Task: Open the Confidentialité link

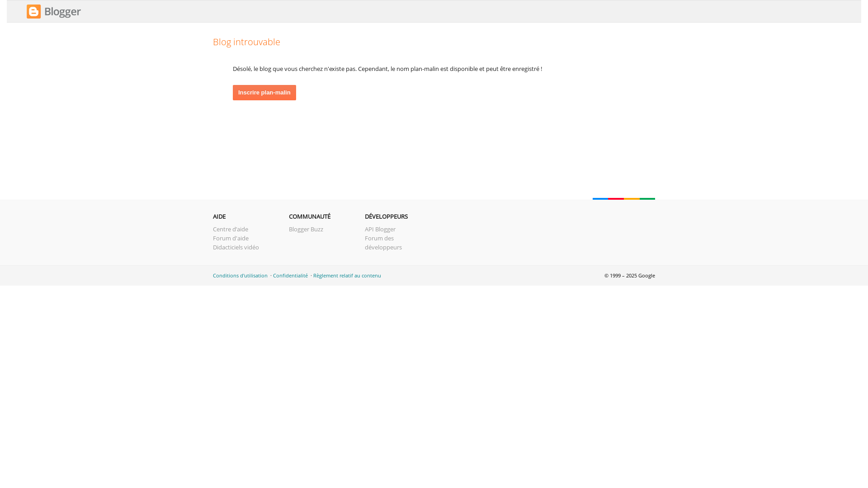Action: pyautogui.click(x=290, y=276)
